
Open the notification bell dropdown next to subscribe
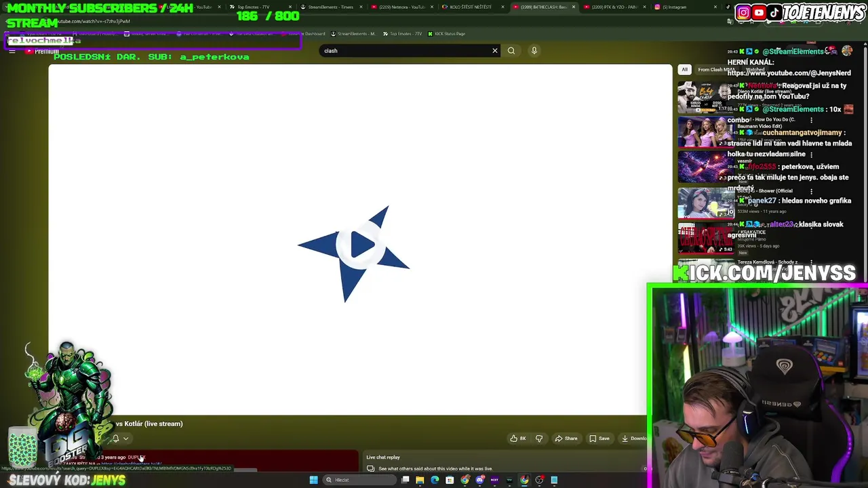120,439
